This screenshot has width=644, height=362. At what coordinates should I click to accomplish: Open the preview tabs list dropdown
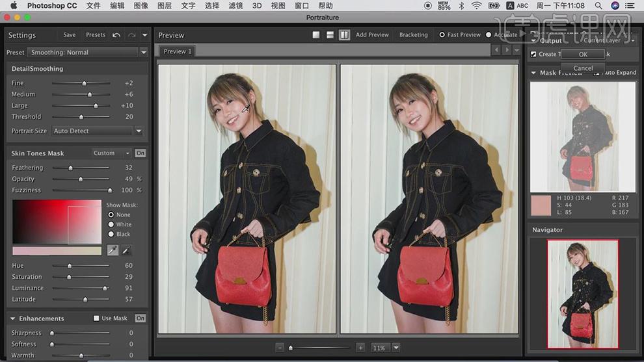[x=517, y=50]
